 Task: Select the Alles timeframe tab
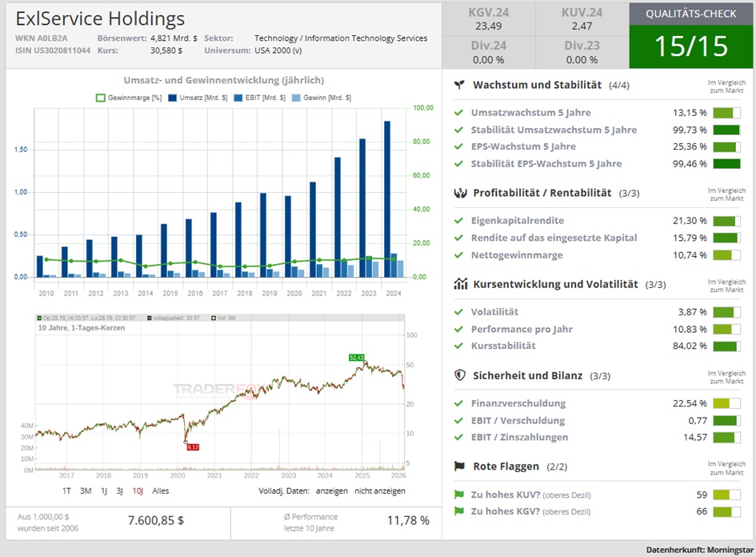pyautogui.click(x=160, y=491)
